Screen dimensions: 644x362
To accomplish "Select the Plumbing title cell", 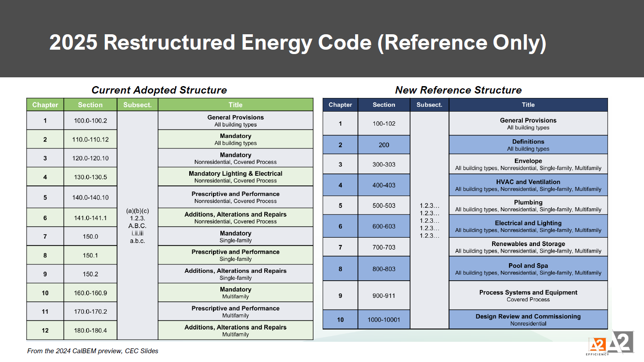I will pyautogui.click(x=528, y=206).
